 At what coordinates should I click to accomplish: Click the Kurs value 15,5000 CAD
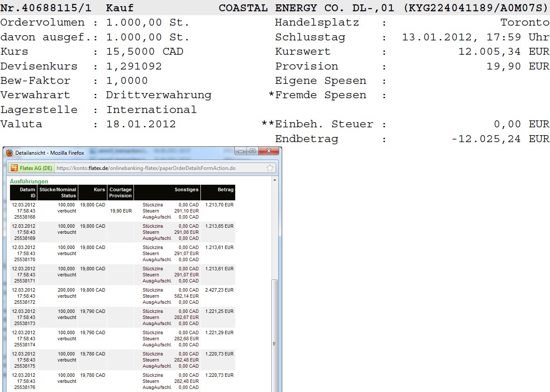(x=145, y=51)
